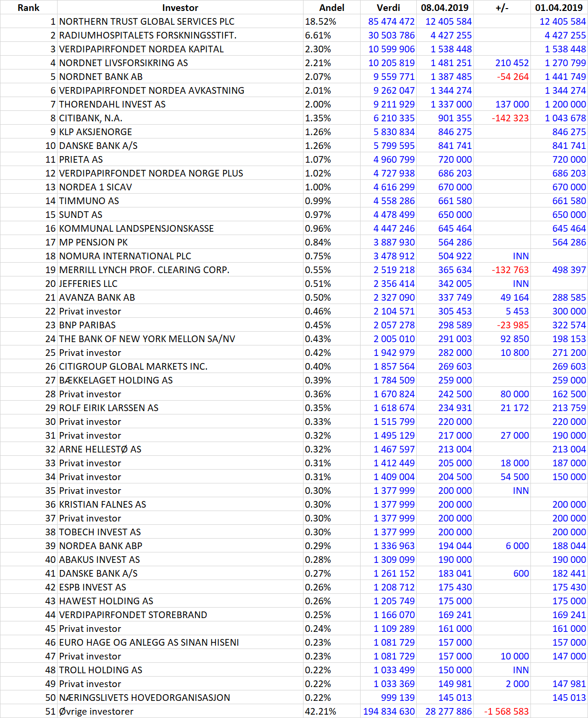
Task: Click red change value -54 264
Action: [x=513, y=77]
